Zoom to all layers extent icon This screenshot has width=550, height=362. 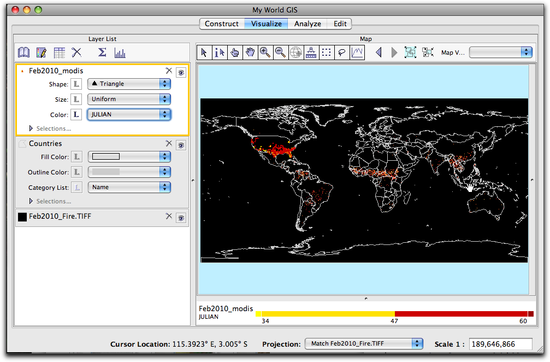(410, 52)
